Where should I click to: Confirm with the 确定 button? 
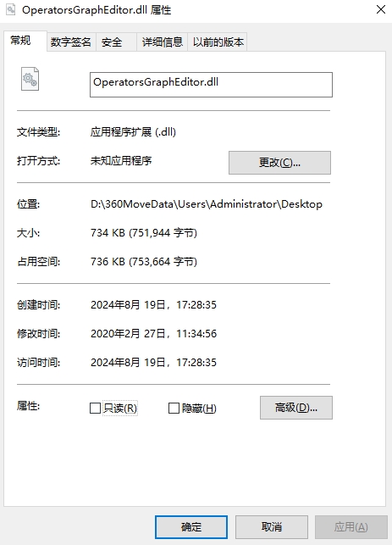(191, 527)
